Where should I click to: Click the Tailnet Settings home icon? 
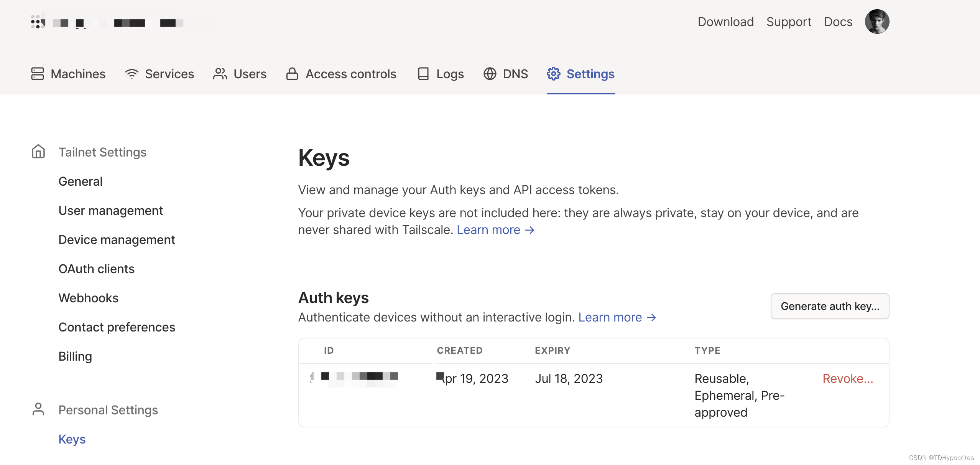coord(38,152)
